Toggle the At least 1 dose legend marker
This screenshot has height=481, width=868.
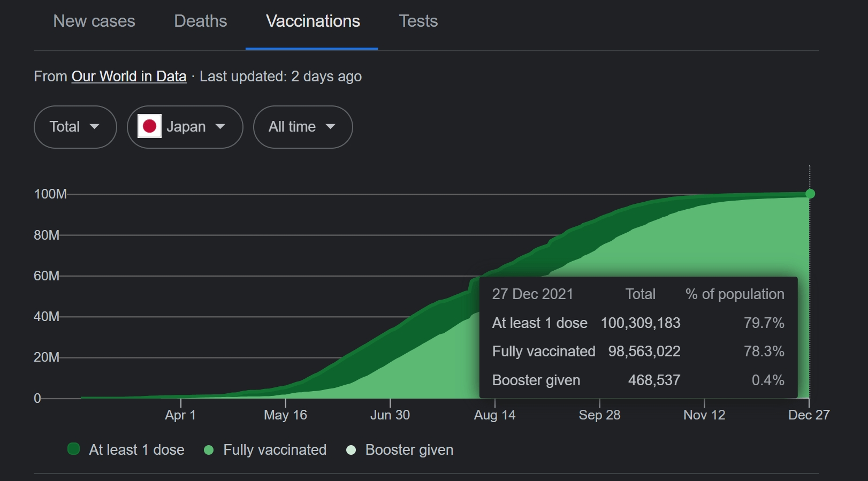[74, 449]
